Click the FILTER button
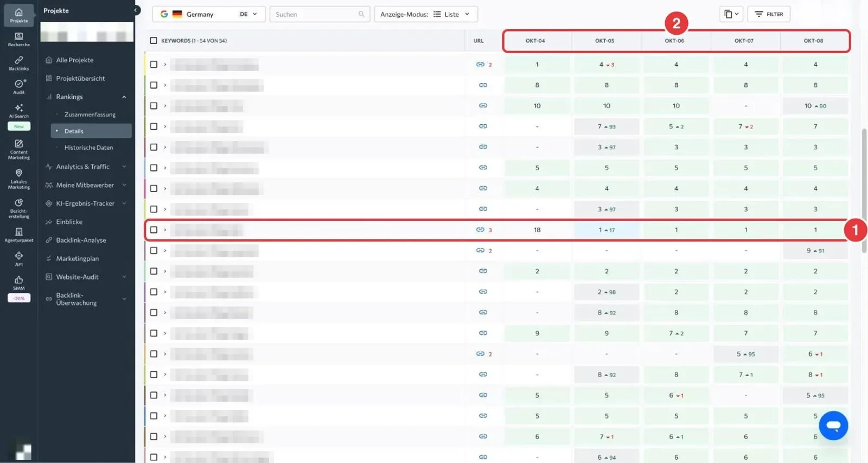Screen dimensions: 868x463 [x=769, y=14]
